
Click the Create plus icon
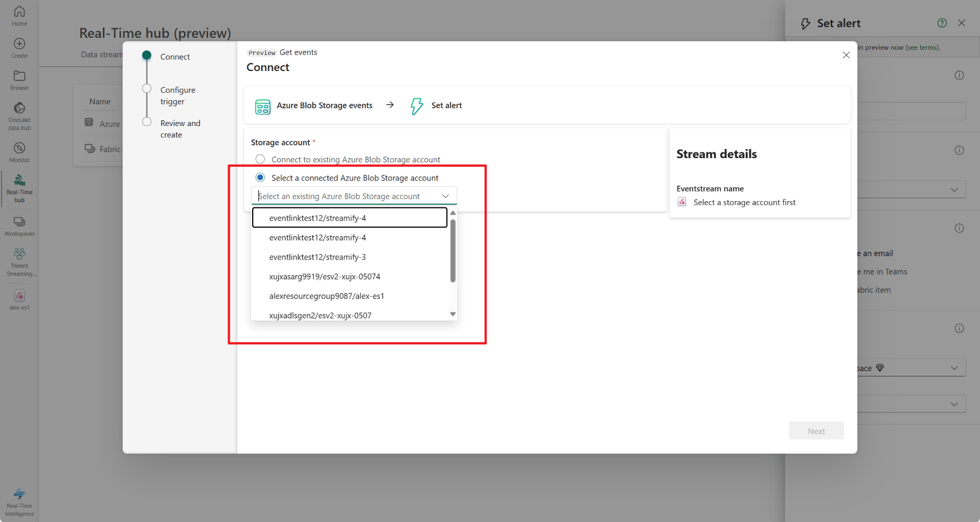click(x=19, y=44)
